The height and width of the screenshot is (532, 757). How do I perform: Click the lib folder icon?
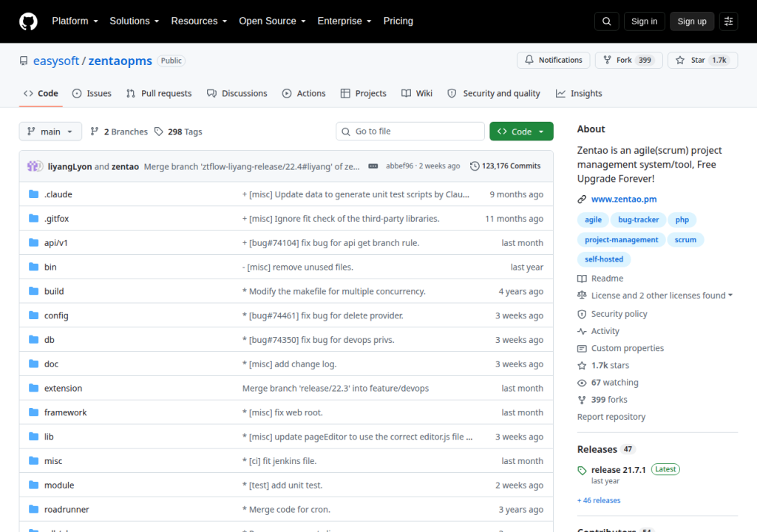(x=33, y=437)
